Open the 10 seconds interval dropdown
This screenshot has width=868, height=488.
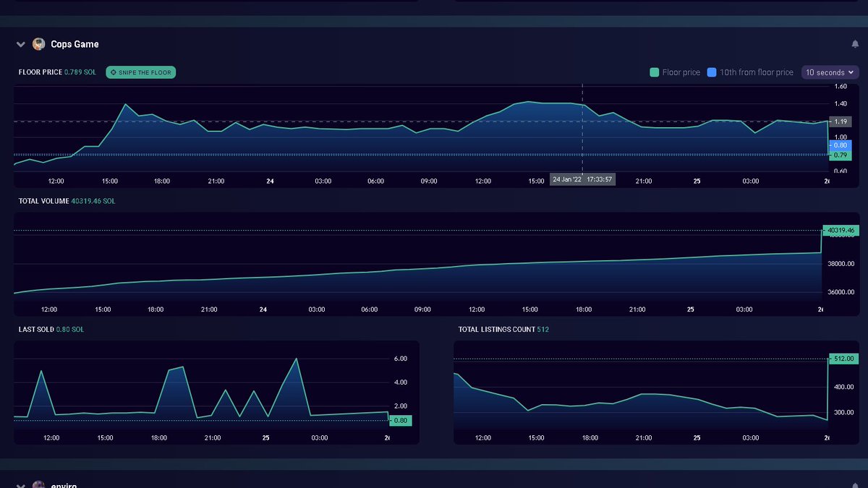pyautogui.click(x=830, y=72)
